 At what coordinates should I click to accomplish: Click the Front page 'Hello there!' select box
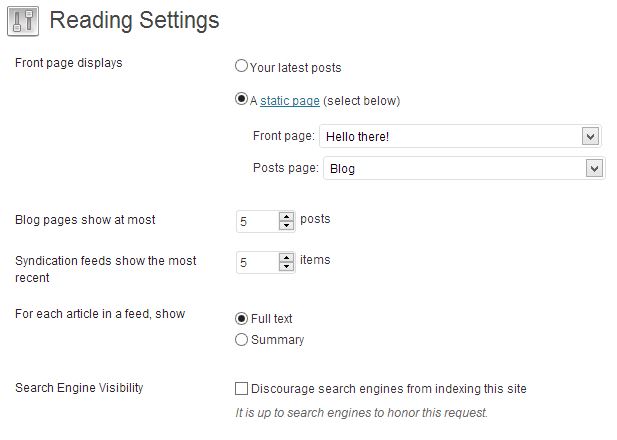[x=460, y=137]
